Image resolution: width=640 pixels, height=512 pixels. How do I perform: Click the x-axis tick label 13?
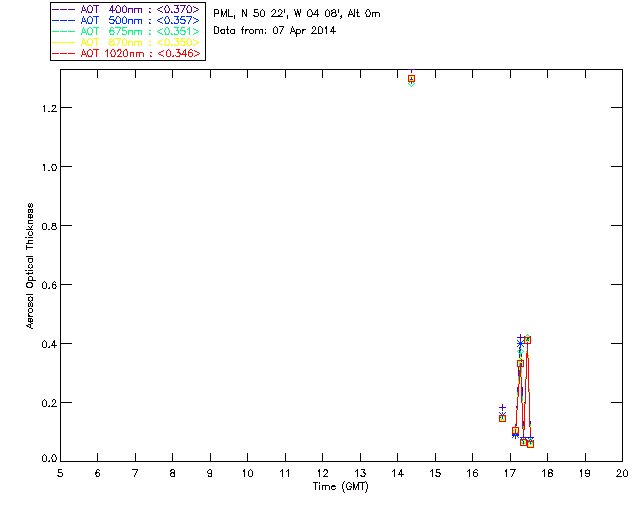coord(360,473)
